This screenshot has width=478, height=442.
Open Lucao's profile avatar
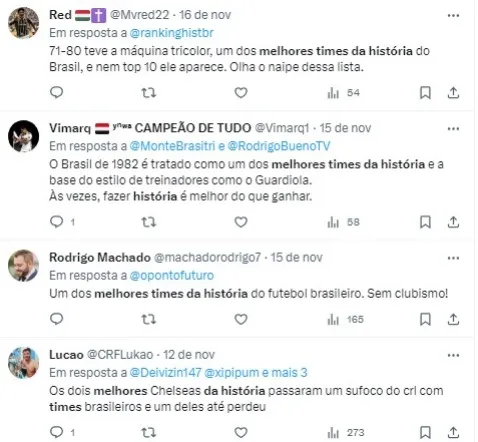pos(23,363)
